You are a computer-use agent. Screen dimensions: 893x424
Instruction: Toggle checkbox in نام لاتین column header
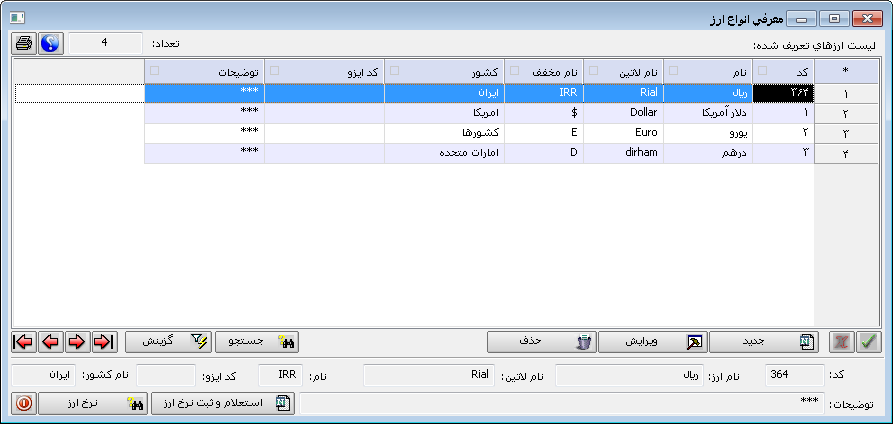(593, 71)
